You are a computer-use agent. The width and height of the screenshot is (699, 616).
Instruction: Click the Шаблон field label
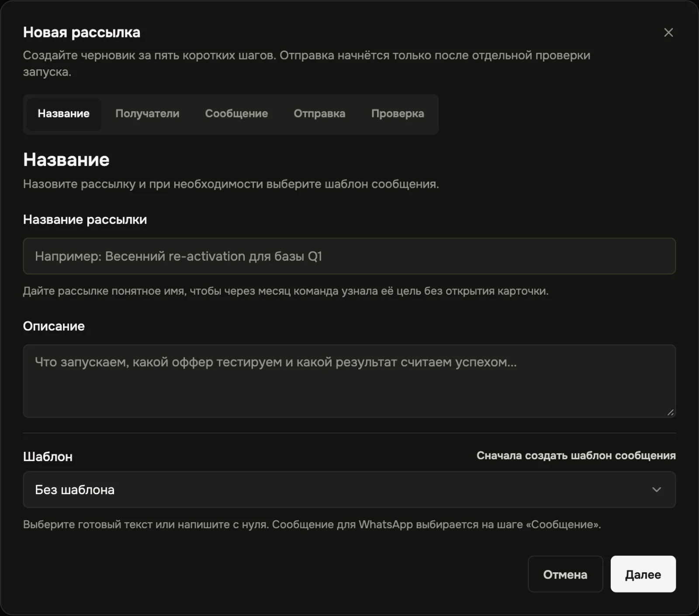(48, 457)
